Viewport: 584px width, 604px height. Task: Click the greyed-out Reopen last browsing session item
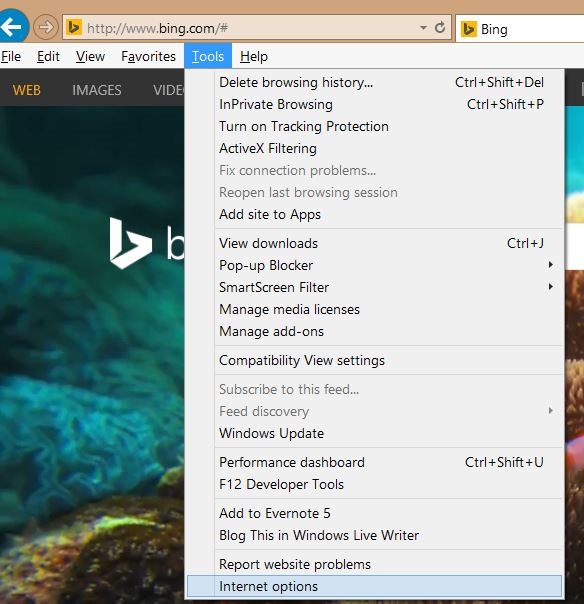tap(374, 192)
